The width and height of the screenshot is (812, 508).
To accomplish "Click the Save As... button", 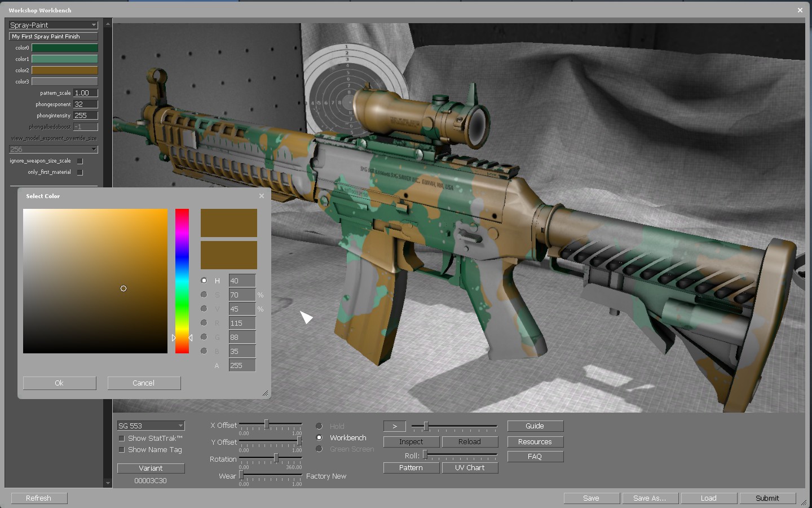I will tap(650, 498).
